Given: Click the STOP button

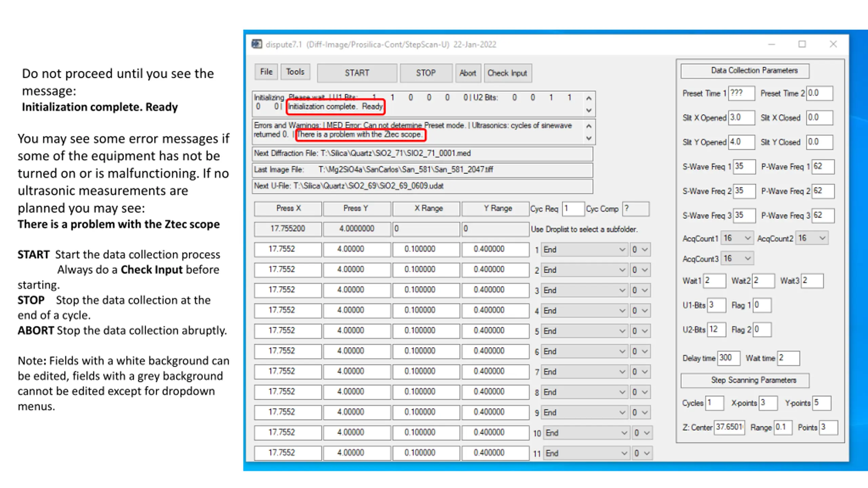Looking at the screenshot, I should point(426,73).
